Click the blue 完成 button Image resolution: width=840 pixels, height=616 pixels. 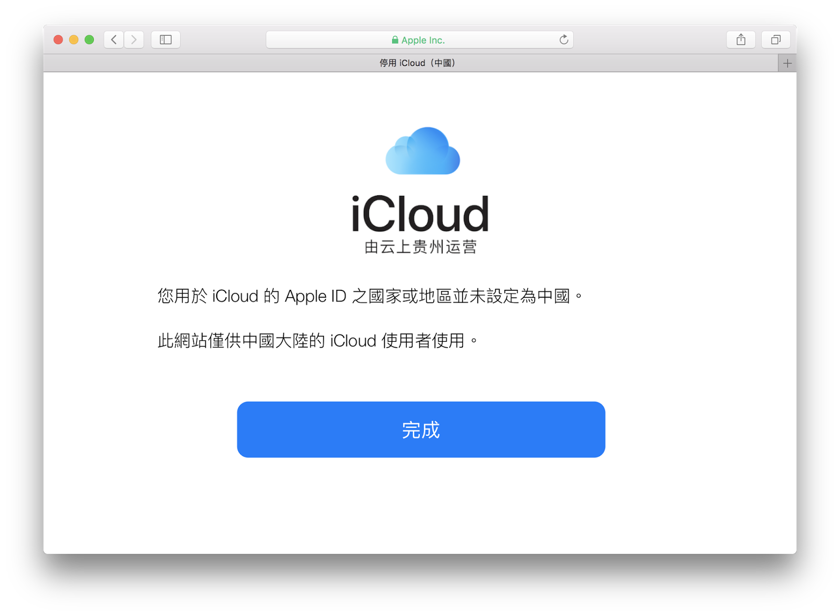pyautogui.click(x=421, y=430)
